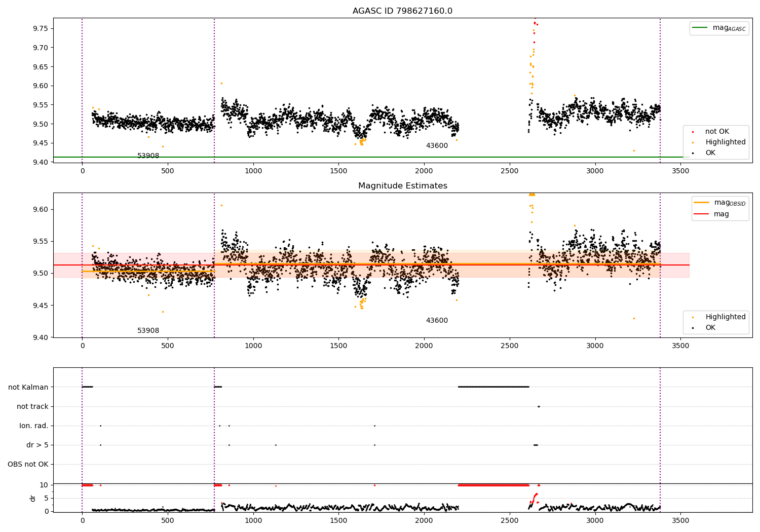Image resolution: width=760 pixels, height=532 pixels.
Task: Click the mag AGASC legend label text
Action: coord(729,28)
